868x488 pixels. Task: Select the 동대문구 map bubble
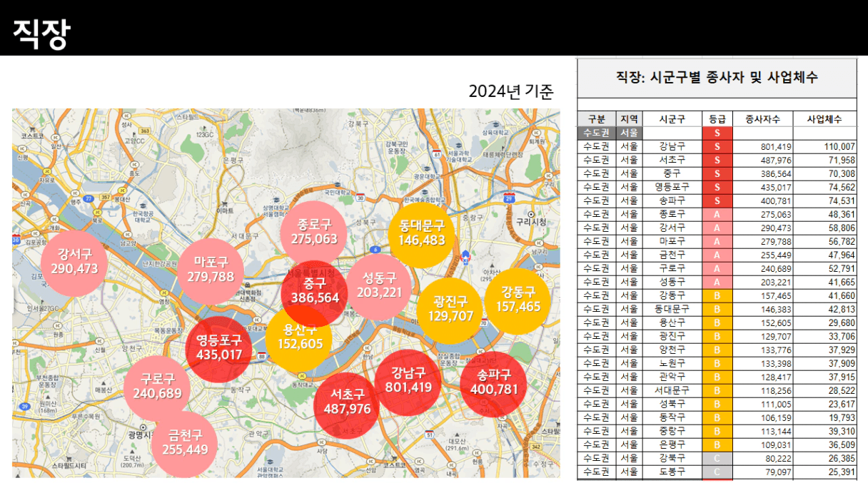(x=422, y=234)
